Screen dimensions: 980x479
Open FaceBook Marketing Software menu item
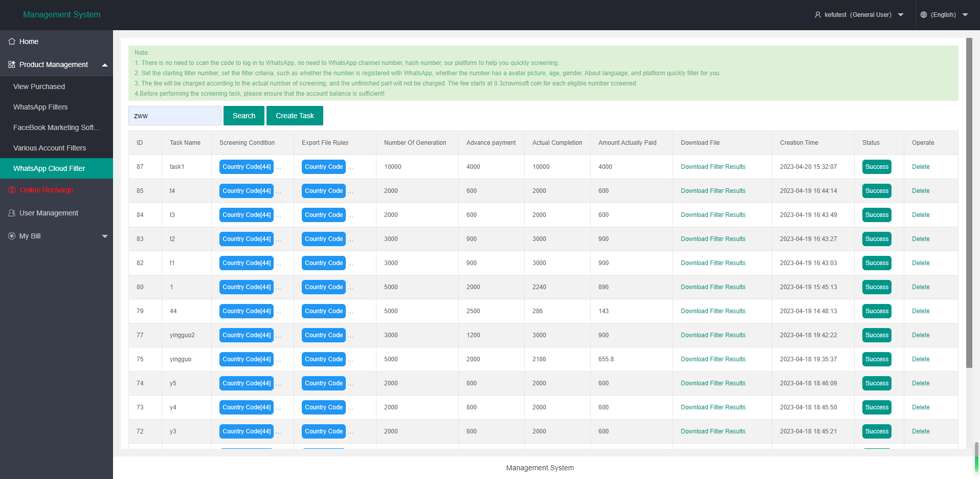(56, 127)
